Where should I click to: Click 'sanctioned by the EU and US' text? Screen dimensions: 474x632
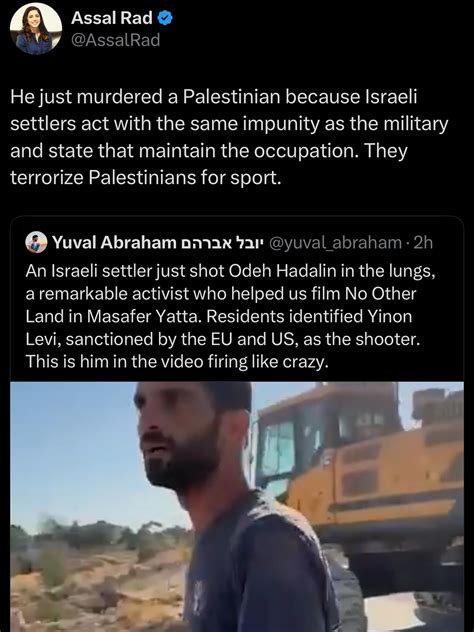pos(181,339)
